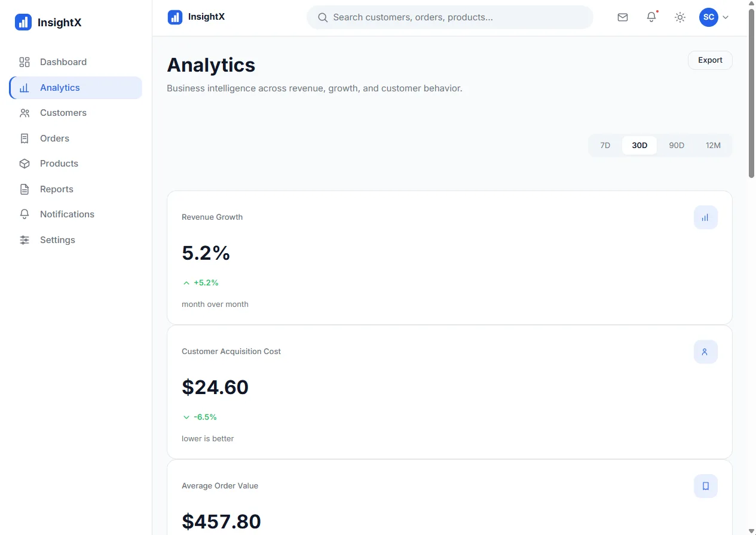Open Customers page
756x535 pixels.
pyautogui.click(x=76, y=113)
